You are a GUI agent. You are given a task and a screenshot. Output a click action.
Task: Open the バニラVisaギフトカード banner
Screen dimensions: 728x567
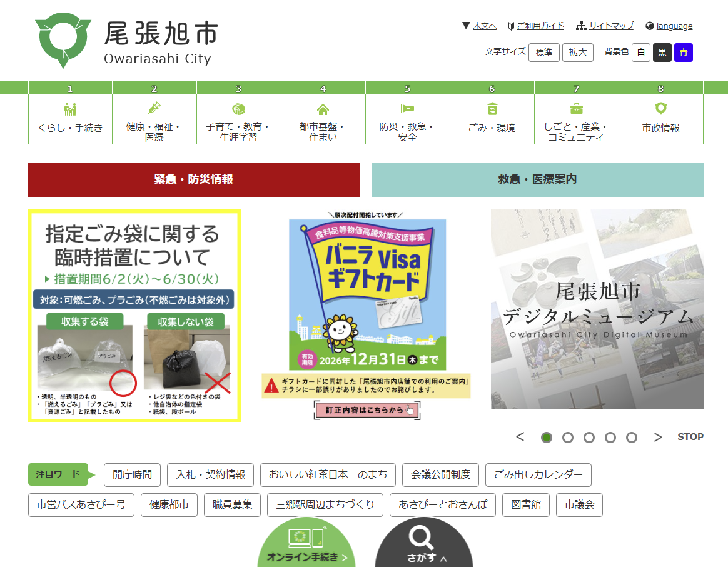pyautogui.click(x=367, y=316)
